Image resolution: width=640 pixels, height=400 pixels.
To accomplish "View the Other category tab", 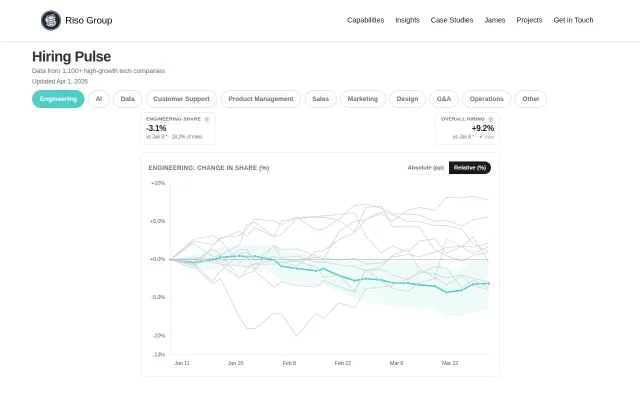I will coord(531,99).
